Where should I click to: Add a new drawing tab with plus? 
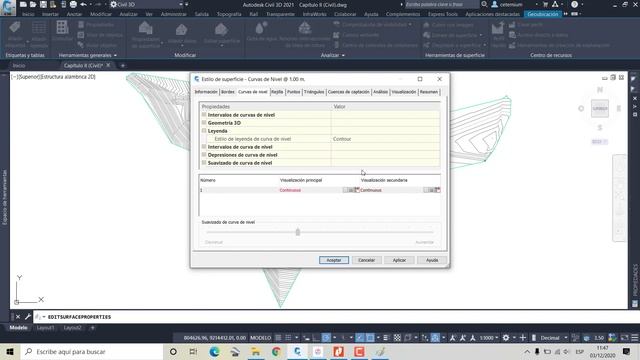122,65
